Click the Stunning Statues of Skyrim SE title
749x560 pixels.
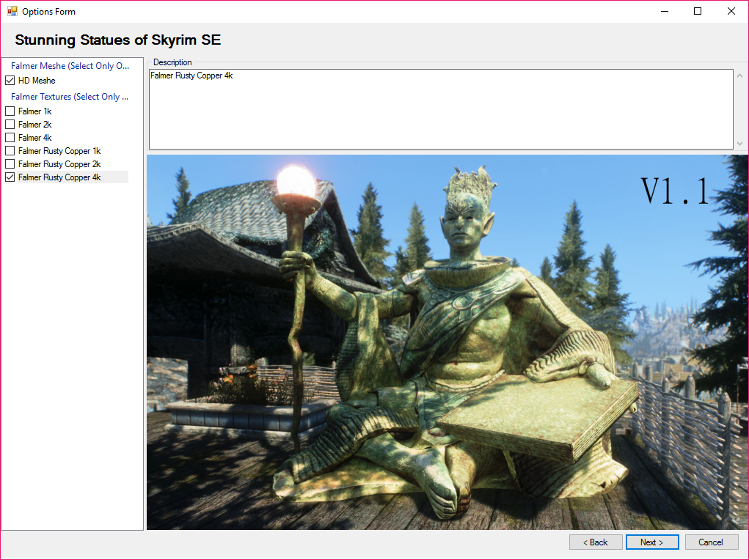pyautogui.click(x=118, y=40)
